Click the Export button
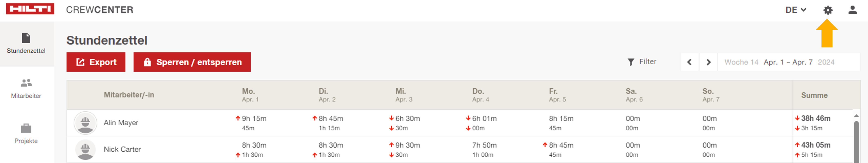 96,62
